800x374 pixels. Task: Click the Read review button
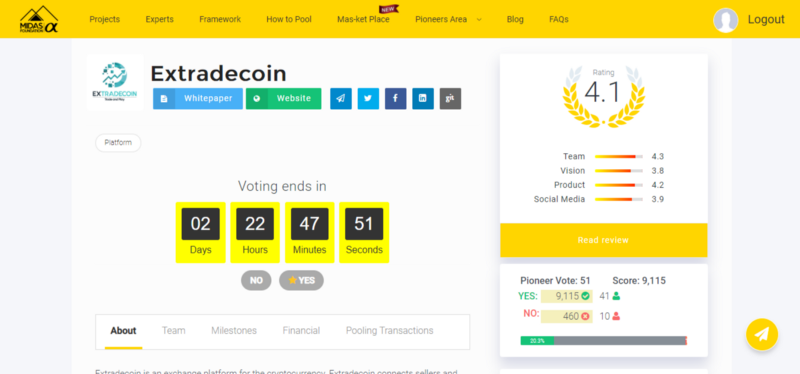coord(604,240)
